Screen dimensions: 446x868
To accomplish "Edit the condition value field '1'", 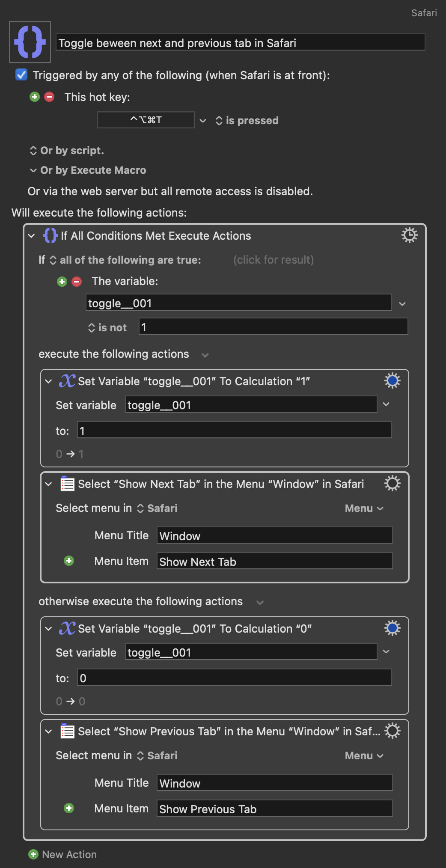I will coord(274,327).
